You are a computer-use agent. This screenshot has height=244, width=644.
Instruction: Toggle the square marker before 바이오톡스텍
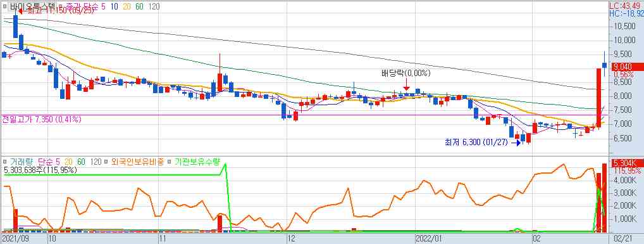4,6
